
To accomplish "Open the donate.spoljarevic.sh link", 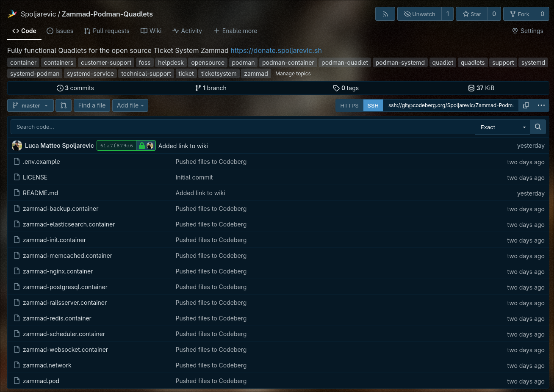I will (x=276, y=50).
